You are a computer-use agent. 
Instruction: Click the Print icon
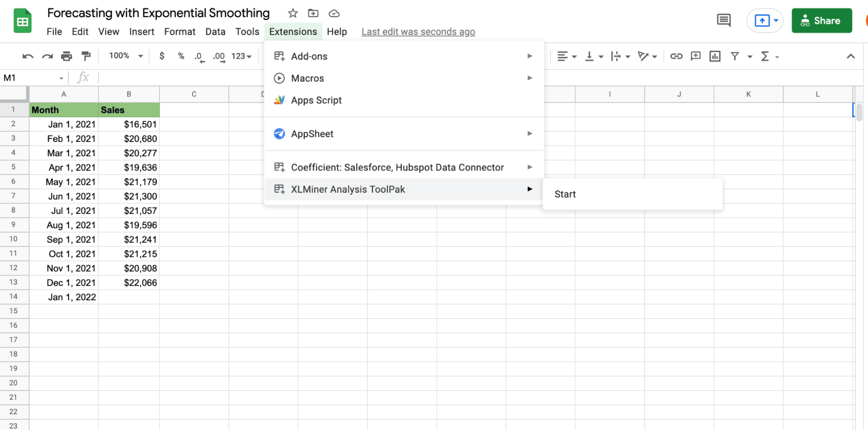(66, 56)
